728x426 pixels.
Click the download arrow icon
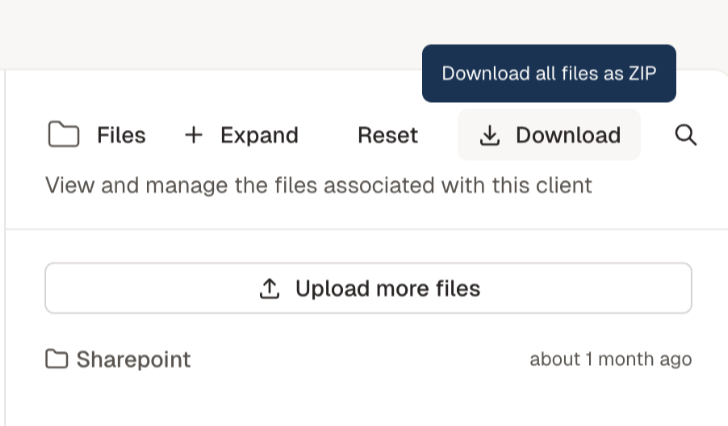pos(489,136)
